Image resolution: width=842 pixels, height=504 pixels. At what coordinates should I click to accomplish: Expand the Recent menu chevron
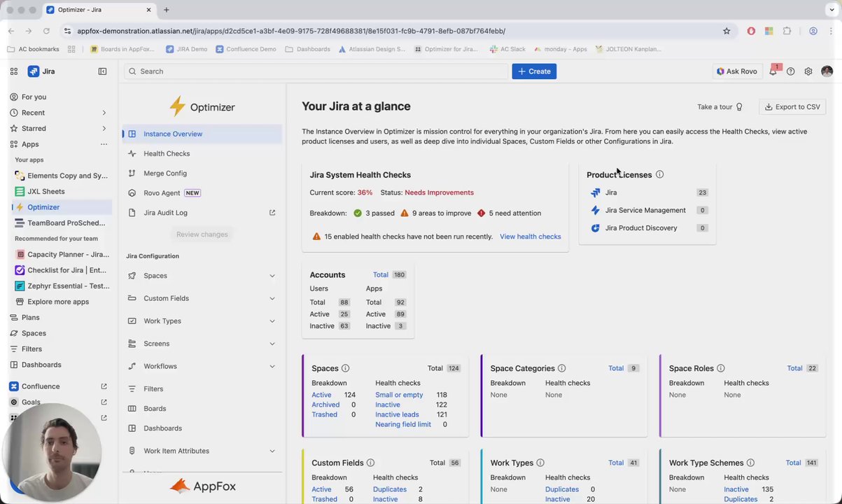pos(104,113)
